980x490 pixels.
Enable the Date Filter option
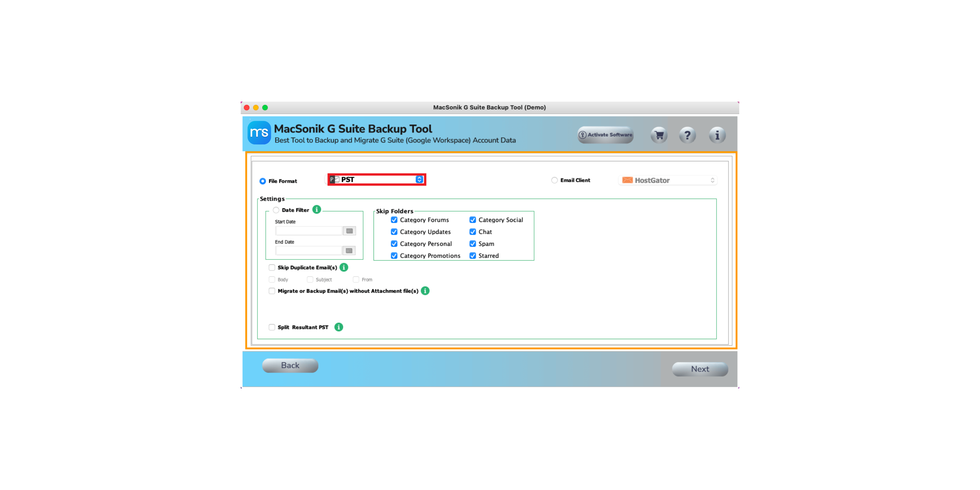(x=276, y=210)
